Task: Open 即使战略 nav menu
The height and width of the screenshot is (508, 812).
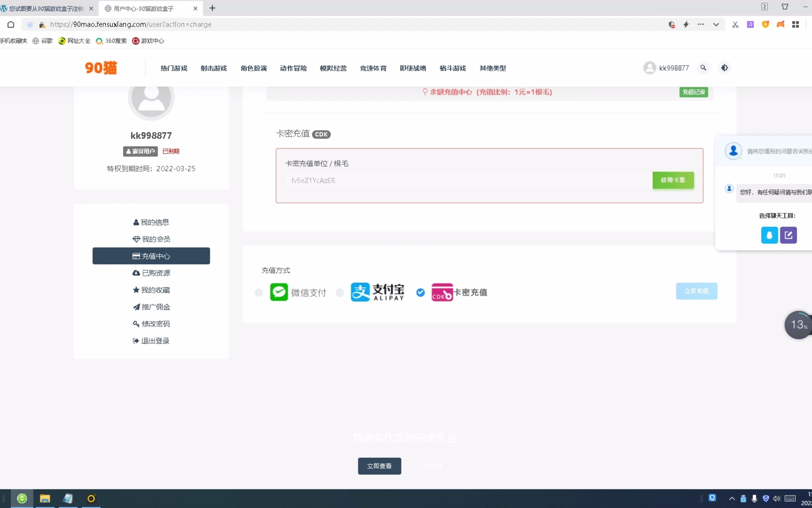Action: [x=413, y=68]
